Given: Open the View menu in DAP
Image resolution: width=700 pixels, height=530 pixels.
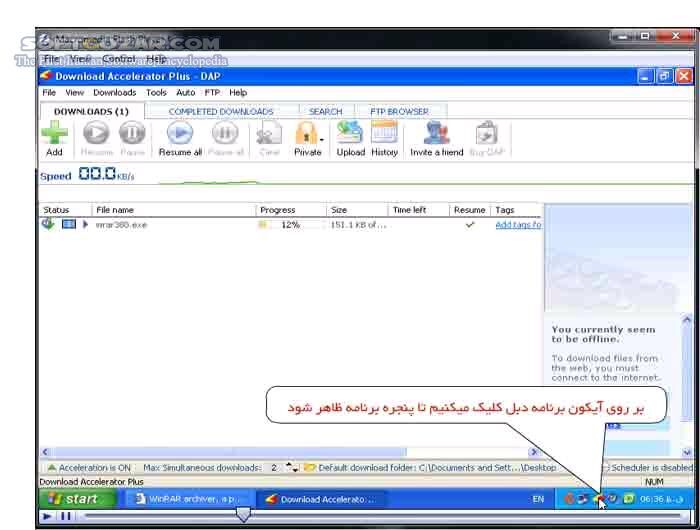Looking at the screenshot, I should click(x=75, y=92).
